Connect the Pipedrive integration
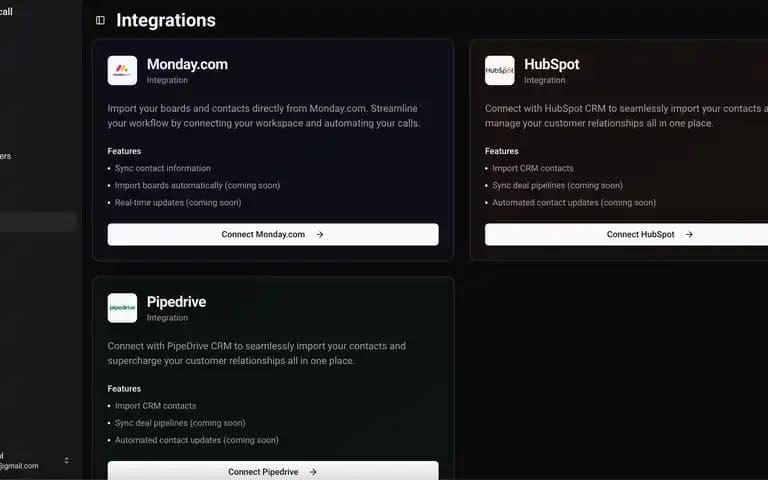Screen dimensions: 768x480 273,471
